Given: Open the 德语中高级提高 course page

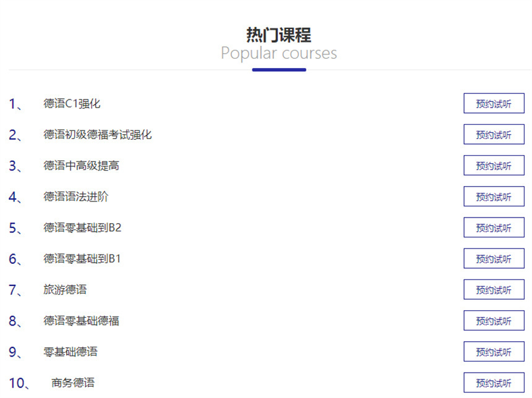Looking at the screenshot, I should 82,165.
